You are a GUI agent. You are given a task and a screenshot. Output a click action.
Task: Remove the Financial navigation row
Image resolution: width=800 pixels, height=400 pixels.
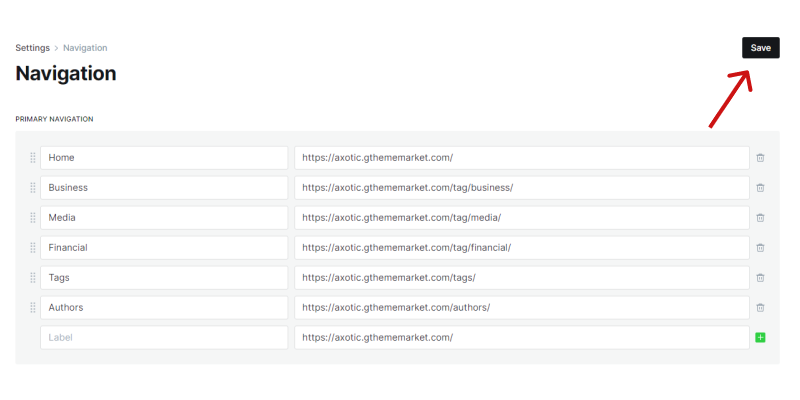click(760, 248)
